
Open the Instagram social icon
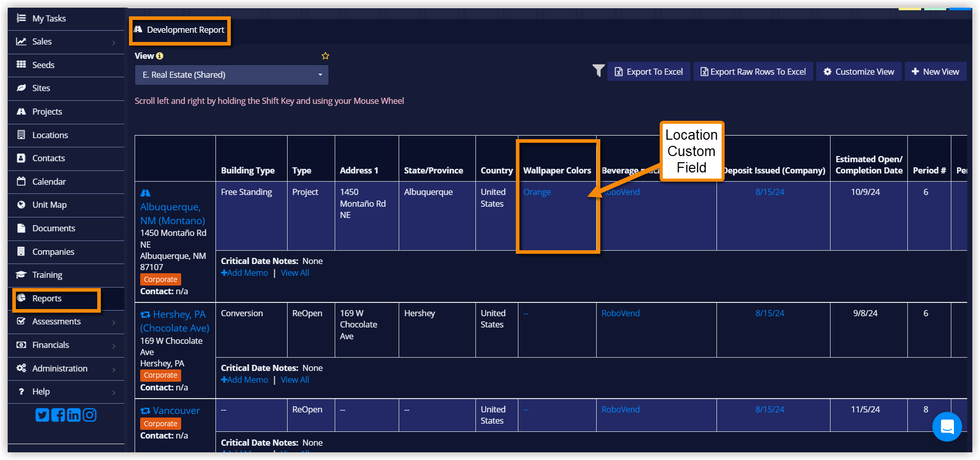[90, 415]
